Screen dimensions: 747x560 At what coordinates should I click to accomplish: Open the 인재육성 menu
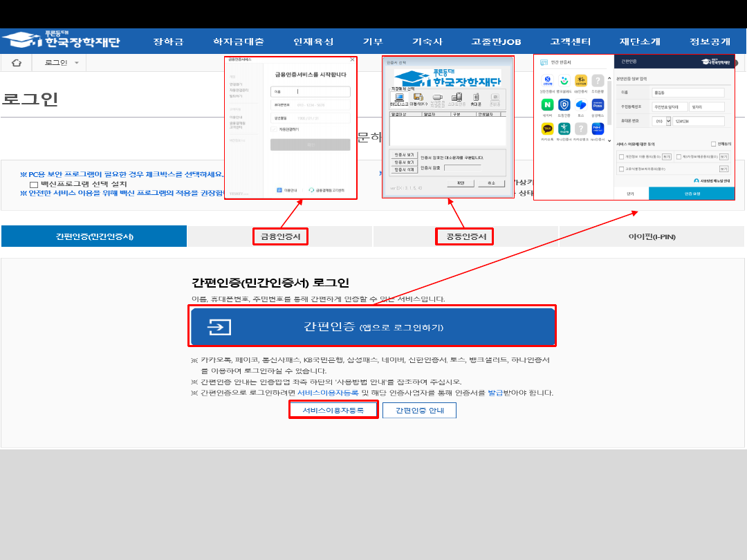(x=313, y=41)
